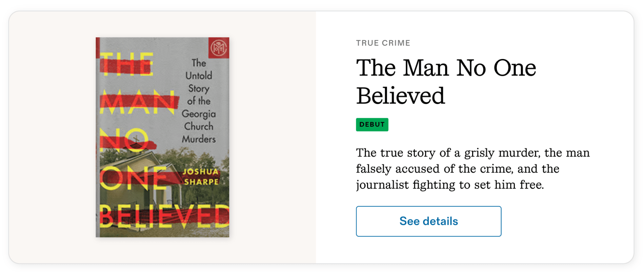This screenshot has height=272, width=644.
Task: Click the word NO on the book cover
Action: coord(124,140)
